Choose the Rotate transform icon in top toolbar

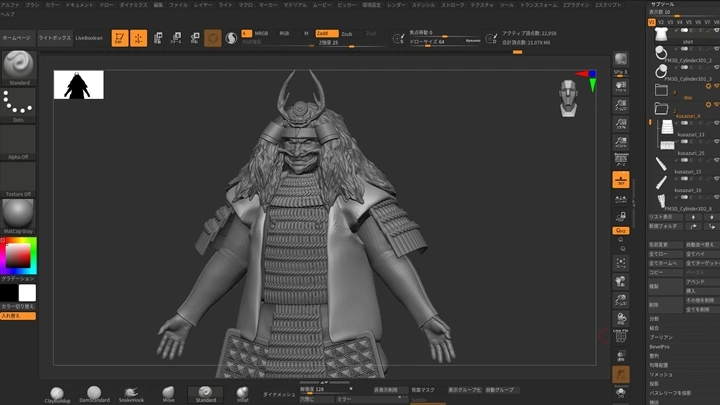195,38
